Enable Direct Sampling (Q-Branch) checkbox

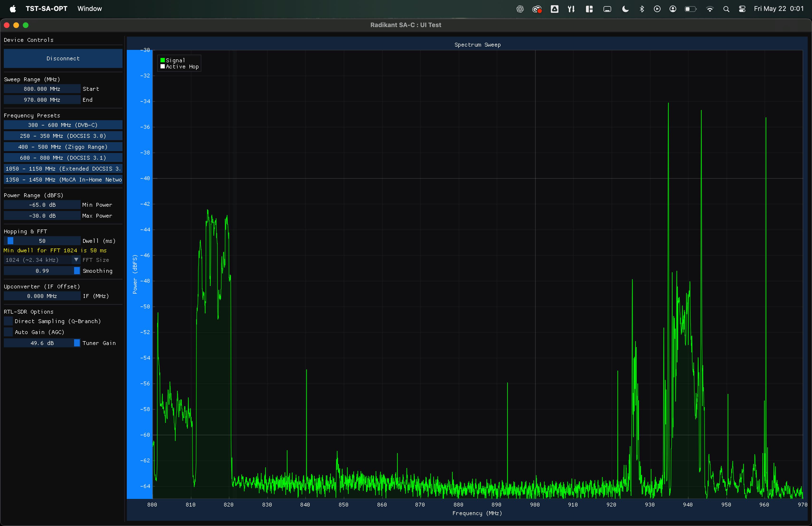pyautogui.click(x=8, y=321)
